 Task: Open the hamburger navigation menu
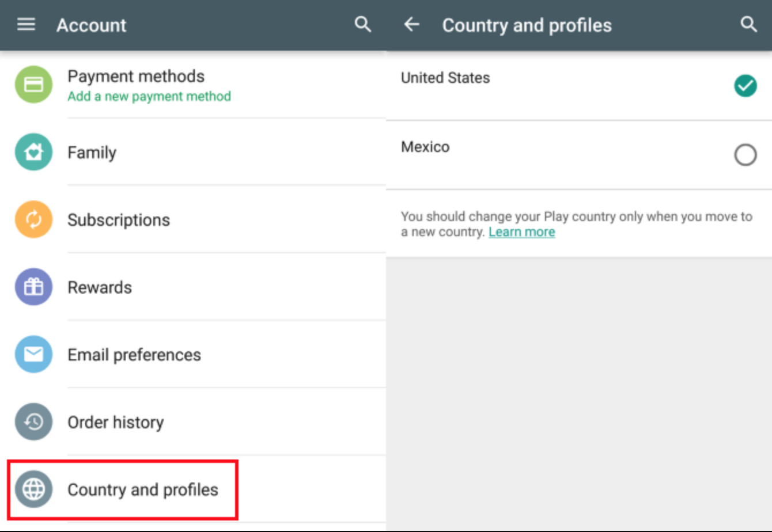[26, 25]
